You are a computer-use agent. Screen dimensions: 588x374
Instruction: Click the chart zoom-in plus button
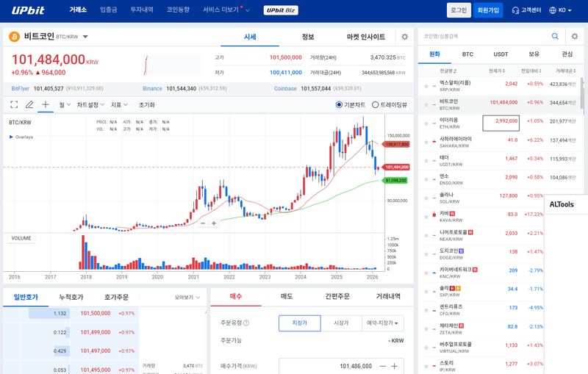(x=214, y=223)
